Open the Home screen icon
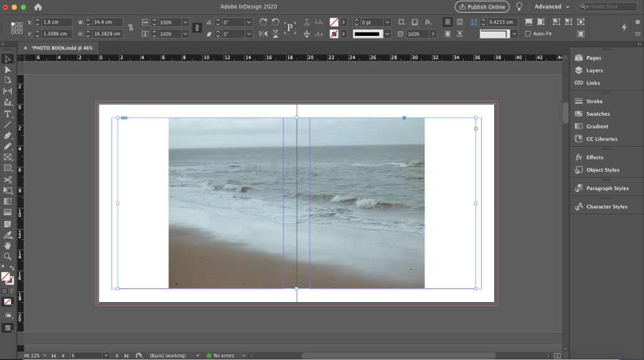The height and width of the screenshot is (360, 644). 38,7
